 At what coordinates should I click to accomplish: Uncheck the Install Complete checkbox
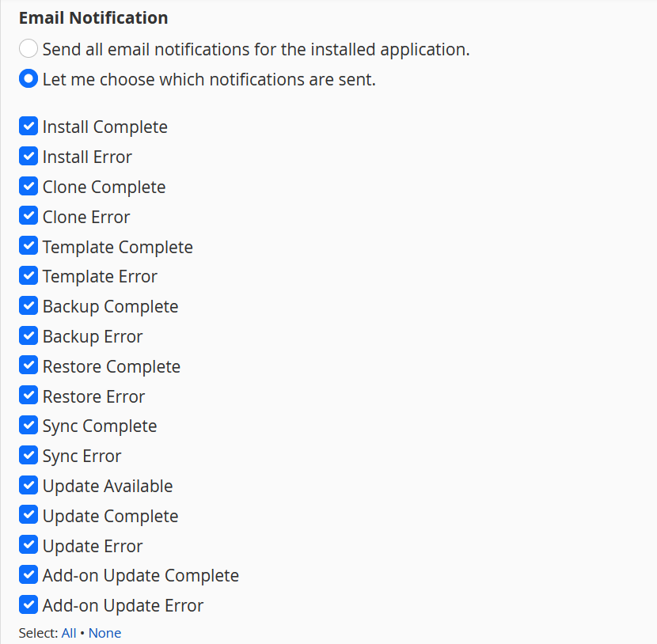click(x=28, y=126)
